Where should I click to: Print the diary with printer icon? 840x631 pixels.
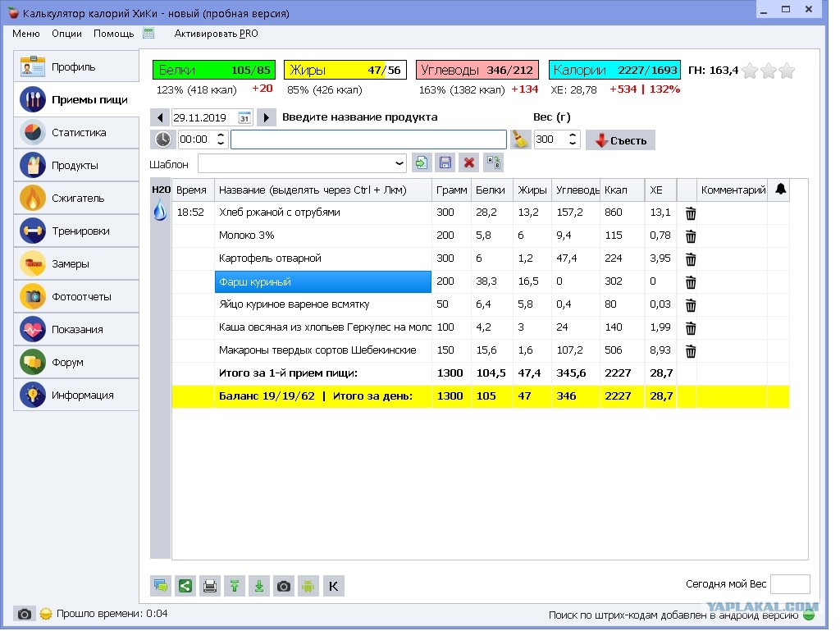[210, 586]
